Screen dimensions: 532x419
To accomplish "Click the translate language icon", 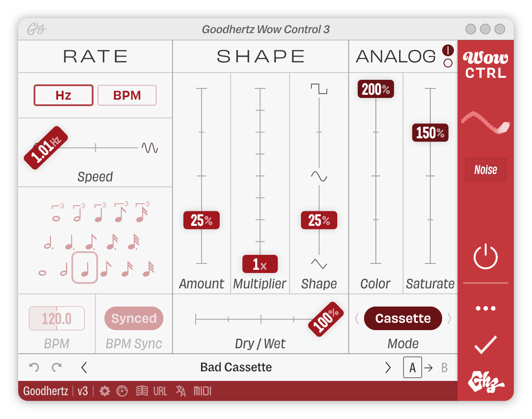I will 181,391.
